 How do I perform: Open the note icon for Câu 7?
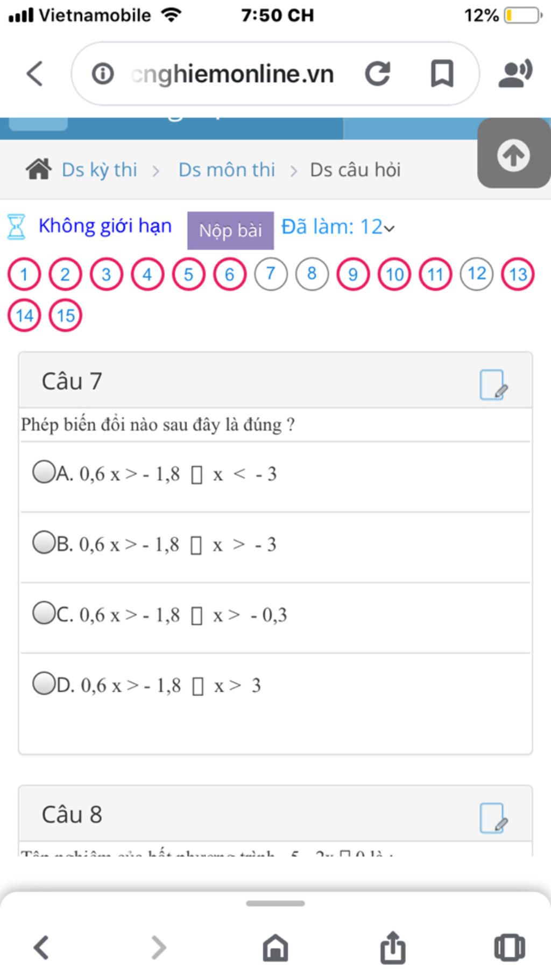[493, 384]
